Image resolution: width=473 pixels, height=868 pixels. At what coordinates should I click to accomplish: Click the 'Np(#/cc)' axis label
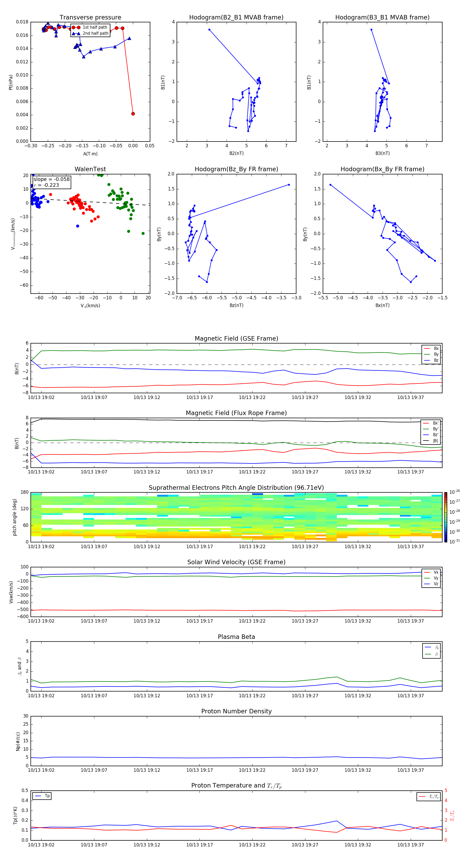tap(18, 741)
